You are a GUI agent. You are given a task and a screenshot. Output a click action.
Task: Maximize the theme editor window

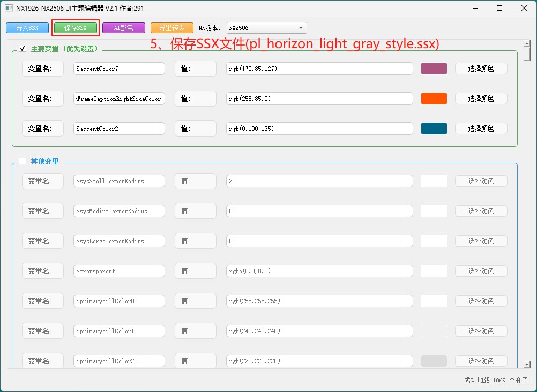pyautogui.click(x=499, y=8)
